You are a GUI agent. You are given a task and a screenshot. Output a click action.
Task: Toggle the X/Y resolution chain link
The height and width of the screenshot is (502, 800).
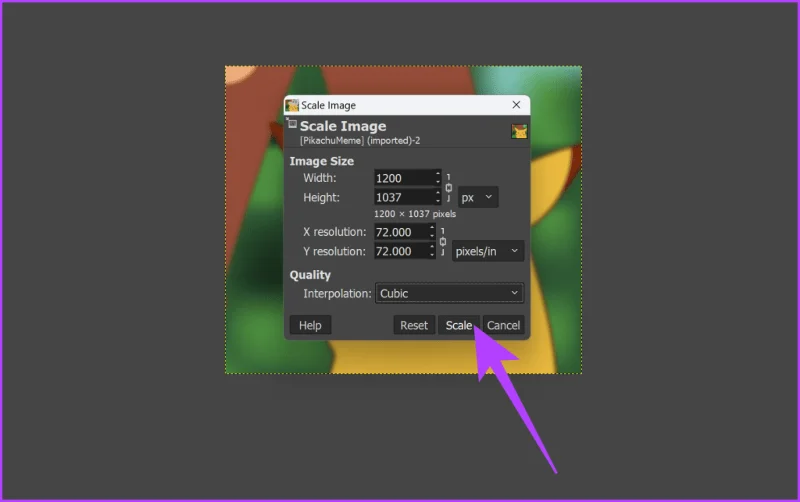pyautogui.click(x=443, y=242)
